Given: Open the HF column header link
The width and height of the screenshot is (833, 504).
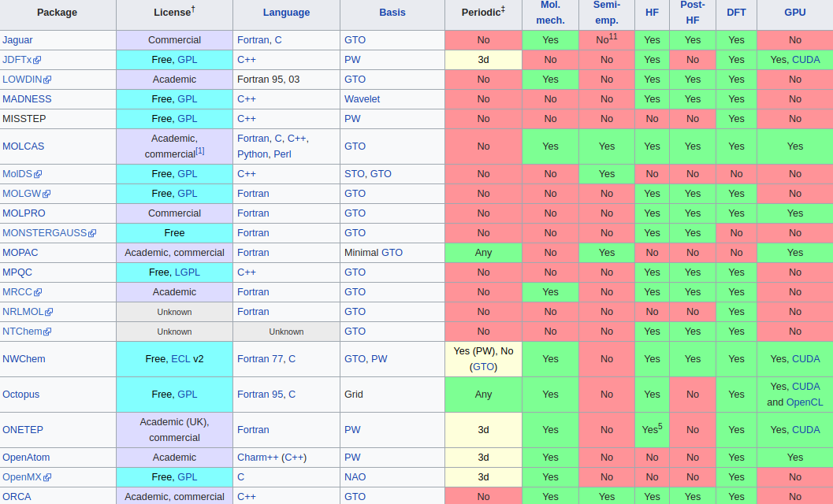Looking at the screenshot, I should [652, 13].
